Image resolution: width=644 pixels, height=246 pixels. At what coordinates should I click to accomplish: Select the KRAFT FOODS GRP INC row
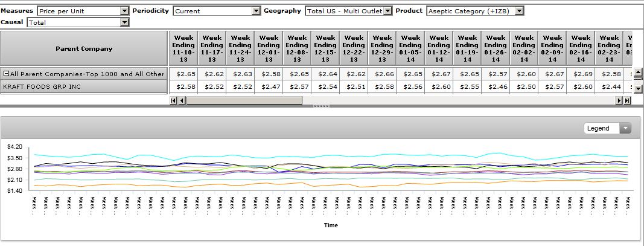84,87
